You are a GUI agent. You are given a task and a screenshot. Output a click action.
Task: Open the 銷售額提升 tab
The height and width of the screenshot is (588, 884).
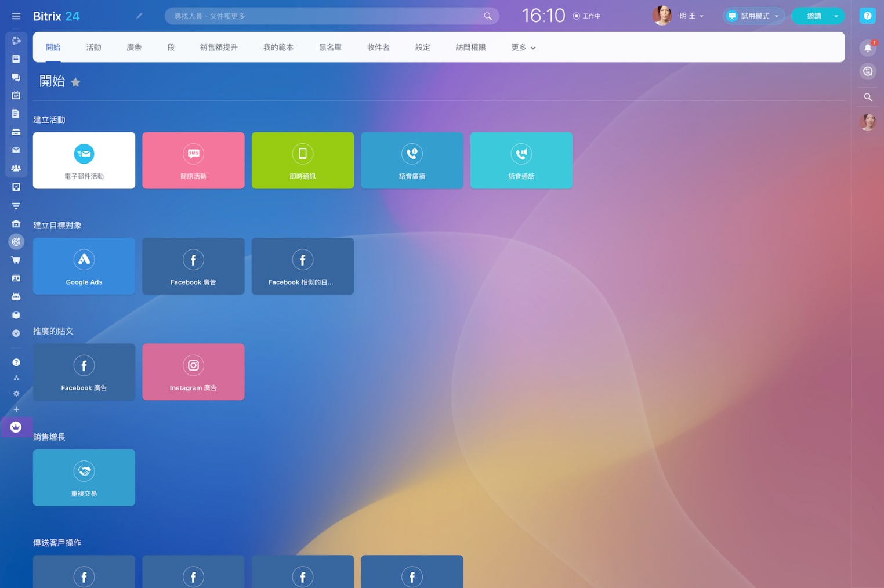coord(219,48)
